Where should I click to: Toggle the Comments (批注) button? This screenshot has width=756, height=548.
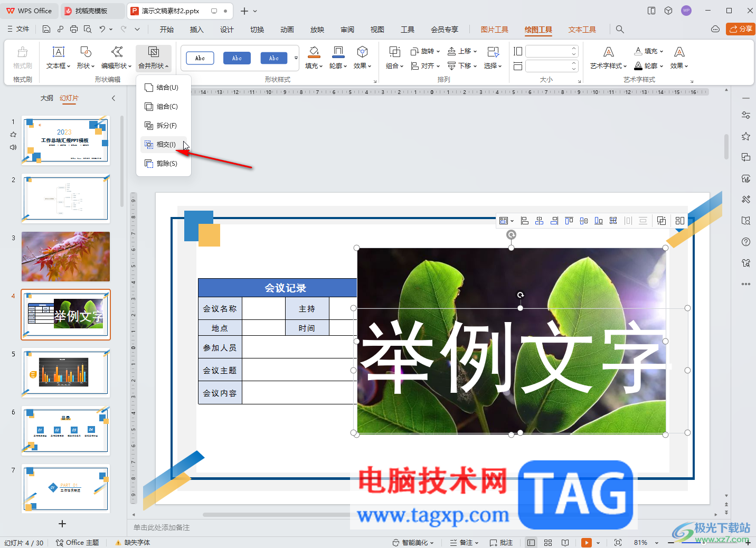click(501, 543)
